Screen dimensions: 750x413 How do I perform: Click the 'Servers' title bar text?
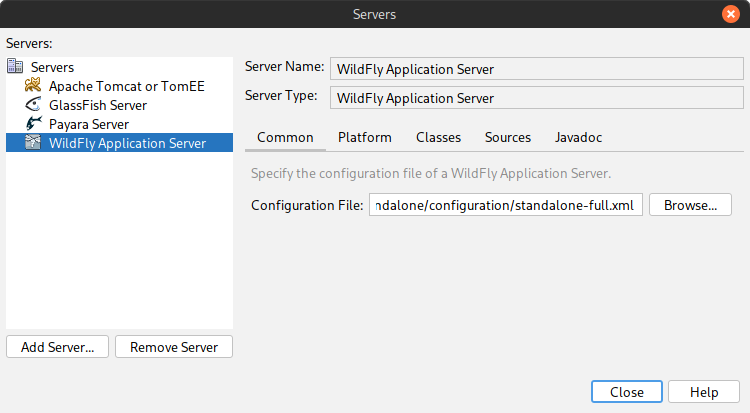pos(375,14)
